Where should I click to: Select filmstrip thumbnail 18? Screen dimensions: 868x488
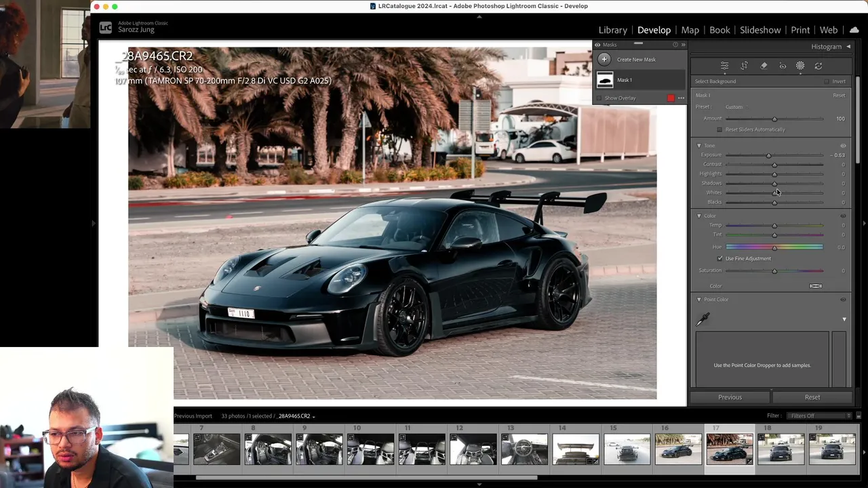781,449
